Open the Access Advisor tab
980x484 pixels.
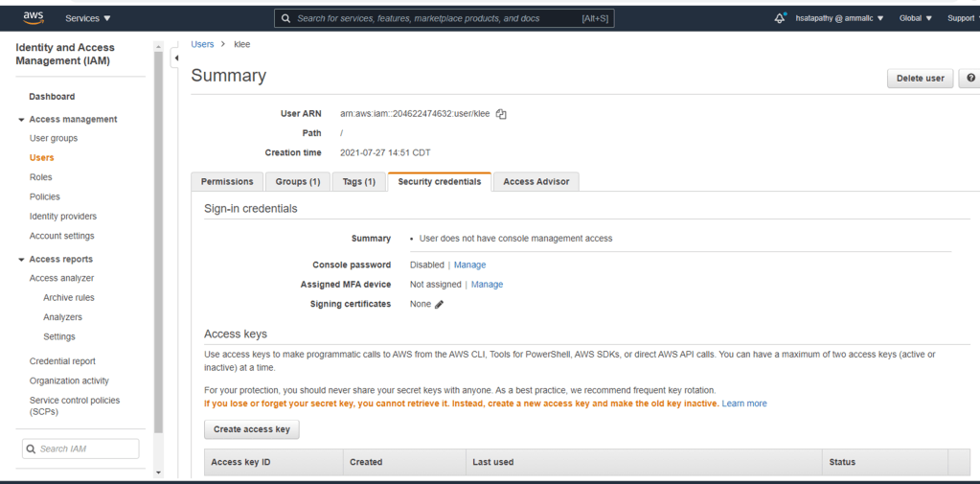536,182
